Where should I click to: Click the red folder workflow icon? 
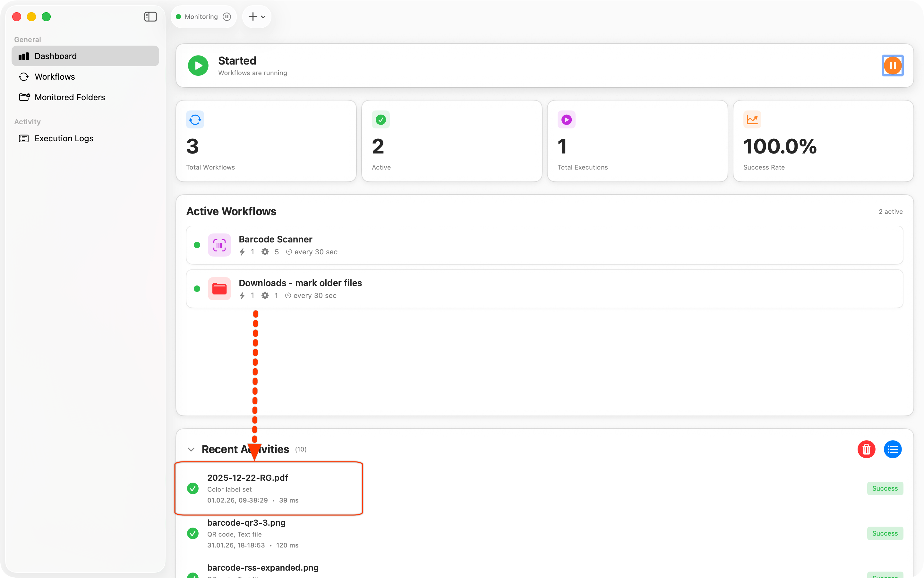click(x=219, y=289)
